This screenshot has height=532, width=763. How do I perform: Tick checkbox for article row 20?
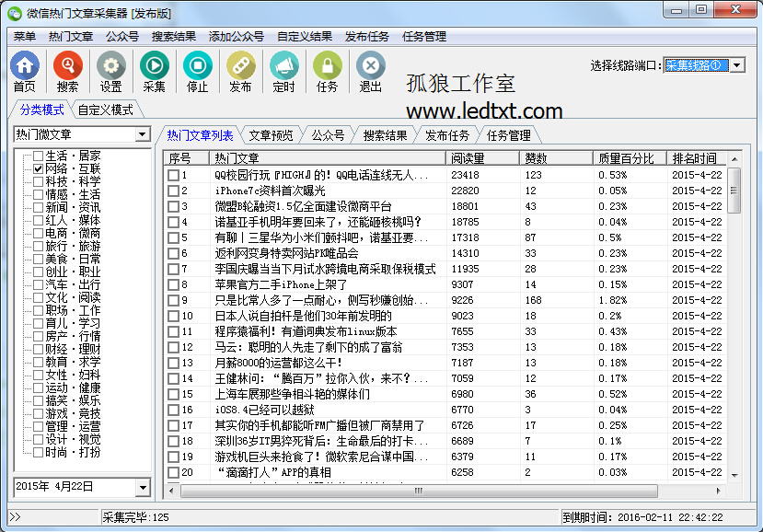coord(173,472)
